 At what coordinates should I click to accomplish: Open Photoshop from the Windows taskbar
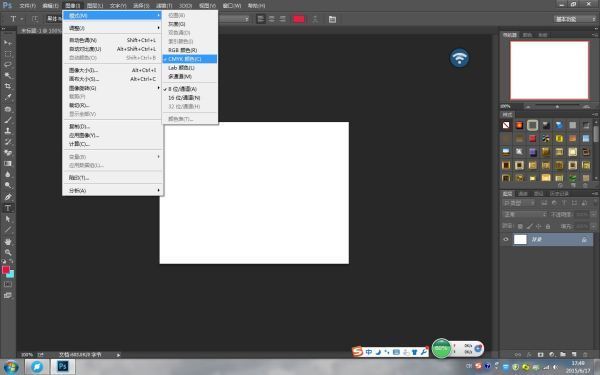(x=63, y=367)
